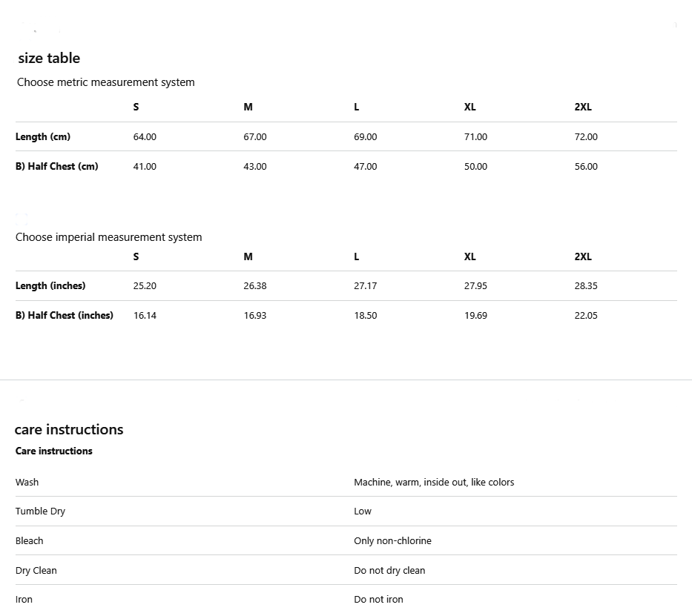The width and height of the screenshot is (692, 616).
Task: Select 'Choose metric measurement system' option
Action: [105, 82]
